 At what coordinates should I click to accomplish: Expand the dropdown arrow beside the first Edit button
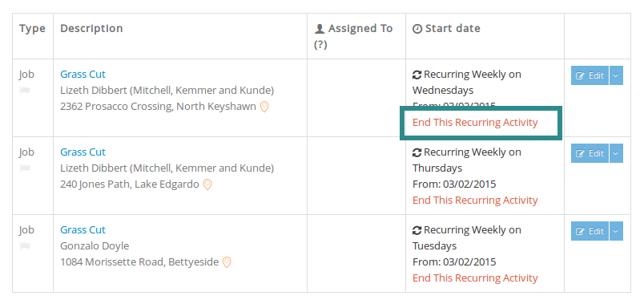pos(616,75)
